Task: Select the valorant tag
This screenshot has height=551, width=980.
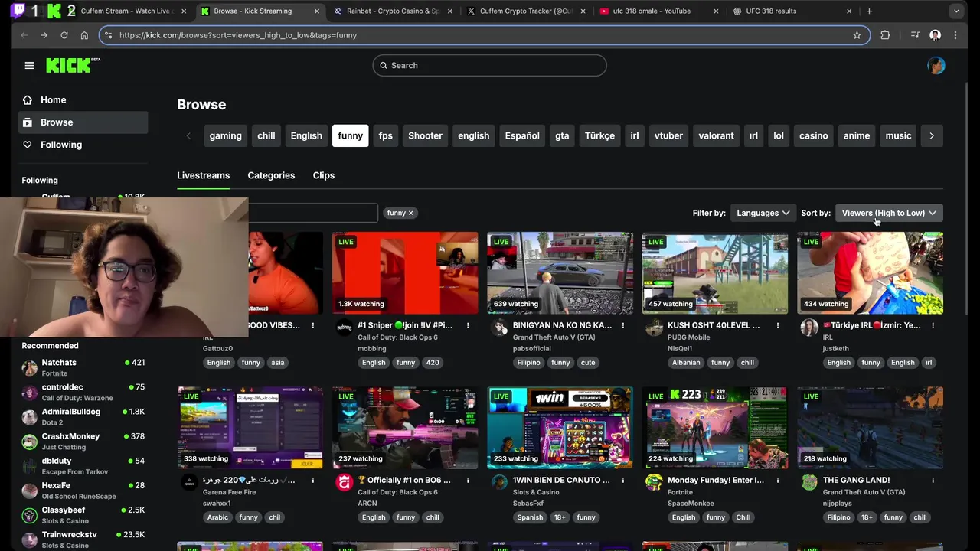Action: click(x=716, y=135)
